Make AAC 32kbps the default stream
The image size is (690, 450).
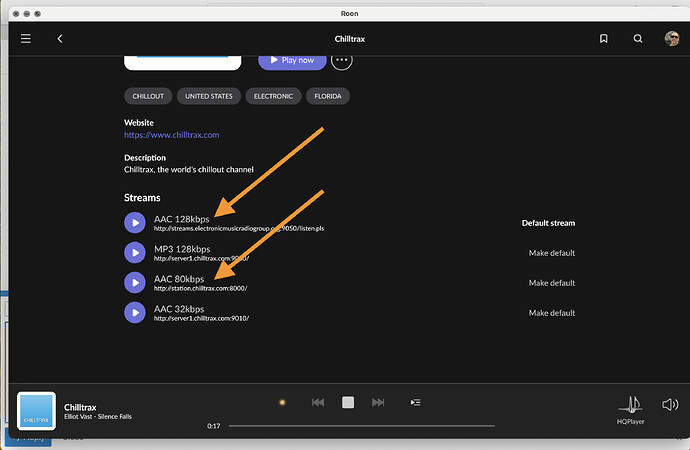[x=552, y=313]
